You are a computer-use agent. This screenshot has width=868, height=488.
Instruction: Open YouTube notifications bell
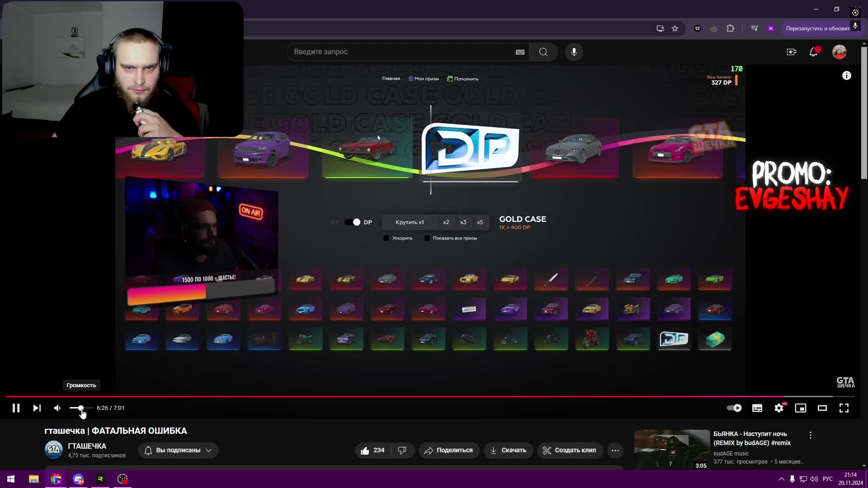pos(813,52)
